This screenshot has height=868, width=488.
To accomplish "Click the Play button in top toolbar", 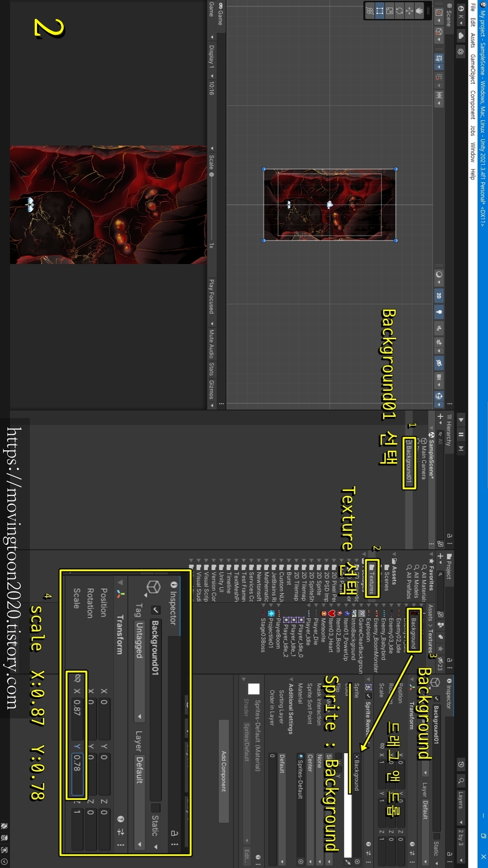I will 461,420.
